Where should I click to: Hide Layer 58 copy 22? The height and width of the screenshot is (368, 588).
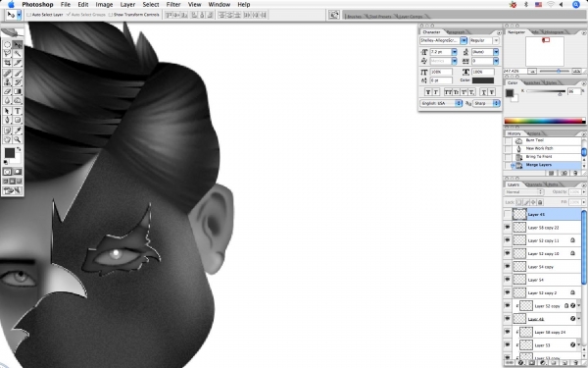click(x=508, y=228)
